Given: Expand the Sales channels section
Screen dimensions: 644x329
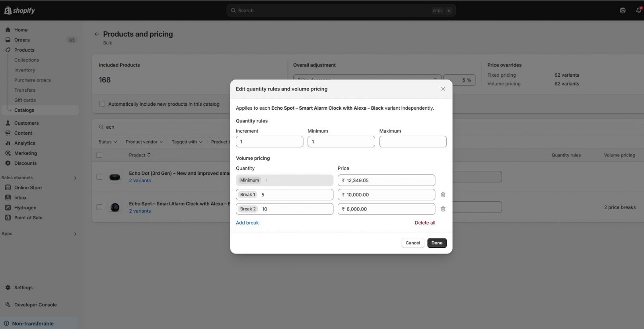Looking at the screenshot, I should [x=75, y=178].
